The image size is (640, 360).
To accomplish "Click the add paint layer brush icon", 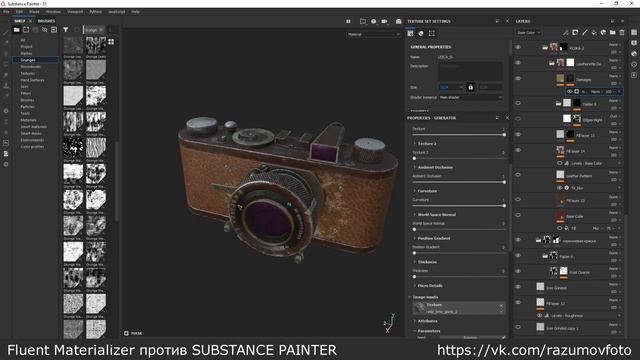I will point(584,33).
